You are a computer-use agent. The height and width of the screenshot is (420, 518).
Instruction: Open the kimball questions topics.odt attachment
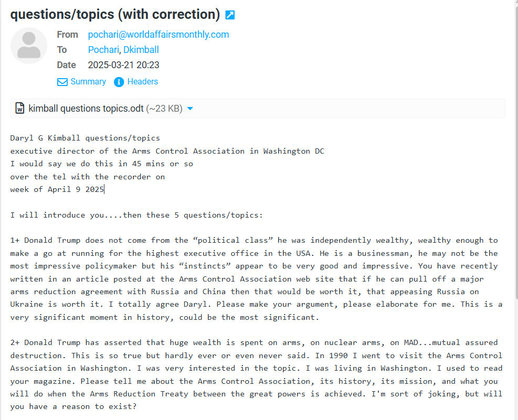pos(86,109)
